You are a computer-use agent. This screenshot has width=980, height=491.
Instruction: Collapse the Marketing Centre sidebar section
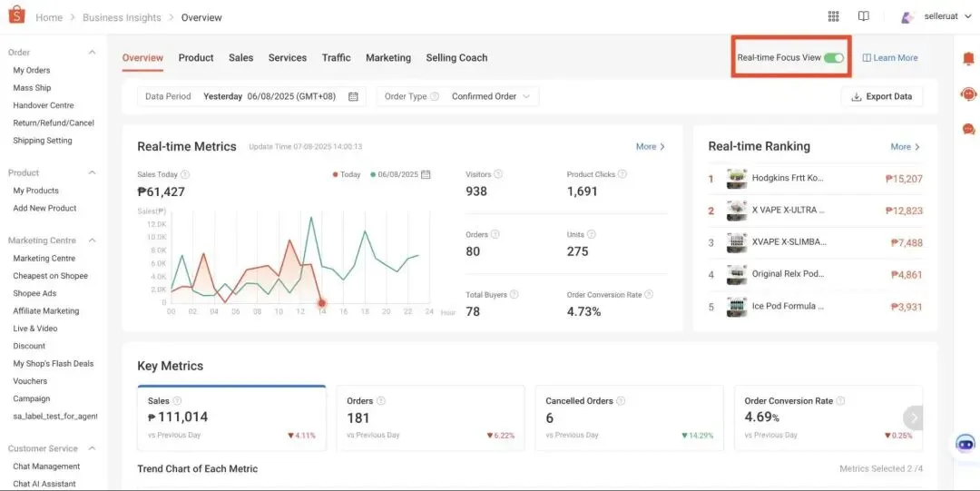coord(92,241)
